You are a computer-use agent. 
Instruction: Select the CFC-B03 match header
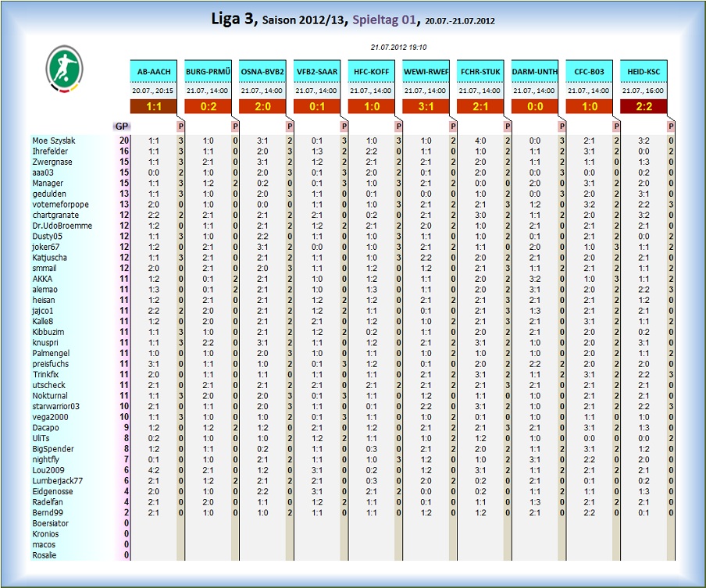point(590,72)
